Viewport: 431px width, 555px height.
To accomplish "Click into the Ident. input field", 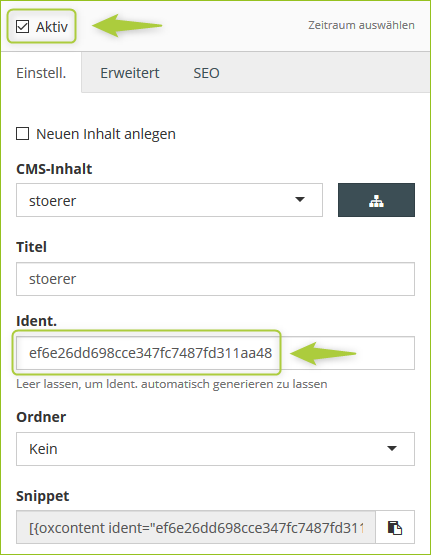I will tap(215, 353).
